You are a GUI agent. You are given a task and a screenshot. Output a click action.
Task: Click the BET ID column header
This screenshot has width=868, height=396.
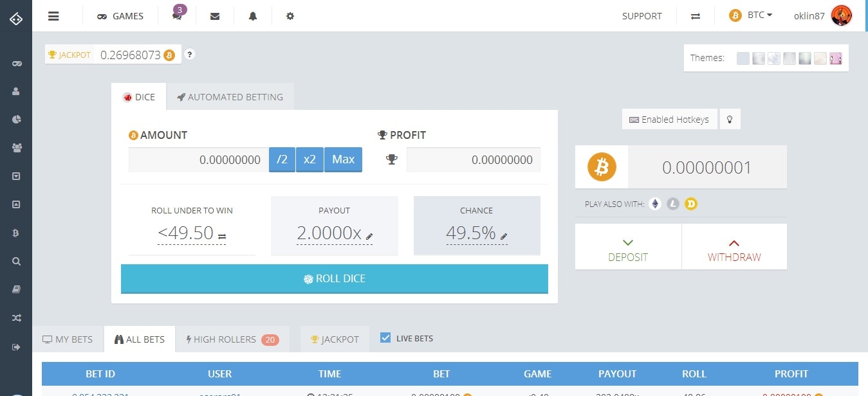pos(100,373)
